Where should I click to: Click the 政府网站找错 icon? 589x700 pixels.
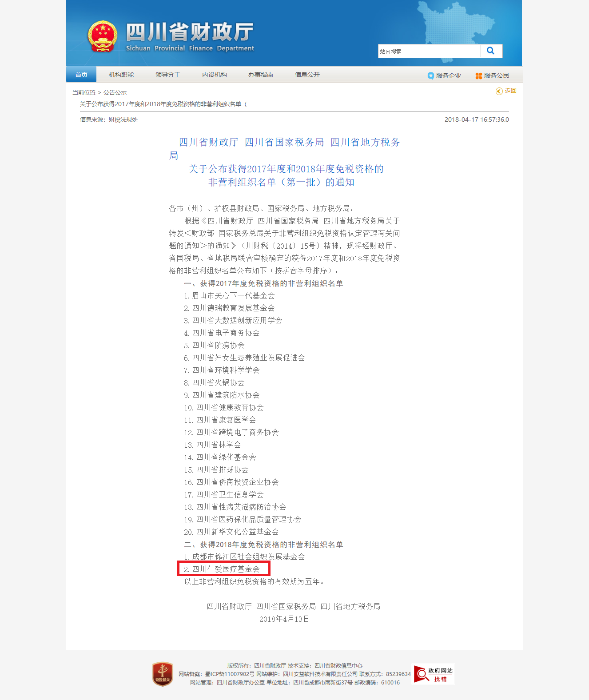(434, 674)
